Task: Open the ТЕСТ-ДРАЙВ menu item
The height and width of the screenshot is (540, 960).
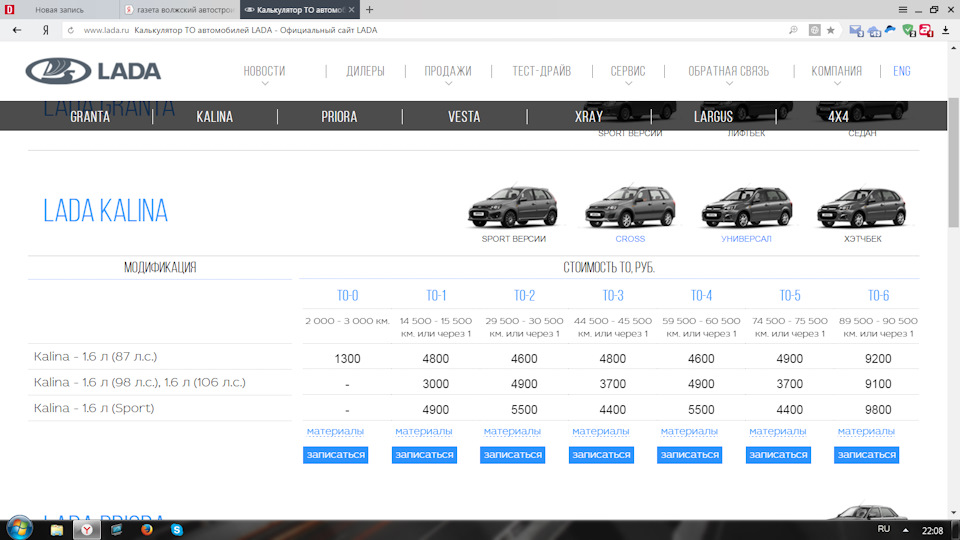Action: point(542,71)
